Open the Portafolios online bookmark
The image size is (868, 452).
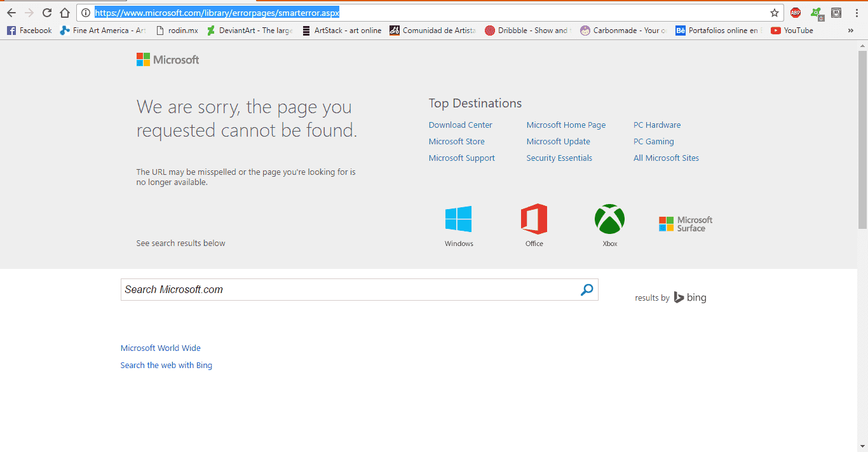[x=718, y=30]
